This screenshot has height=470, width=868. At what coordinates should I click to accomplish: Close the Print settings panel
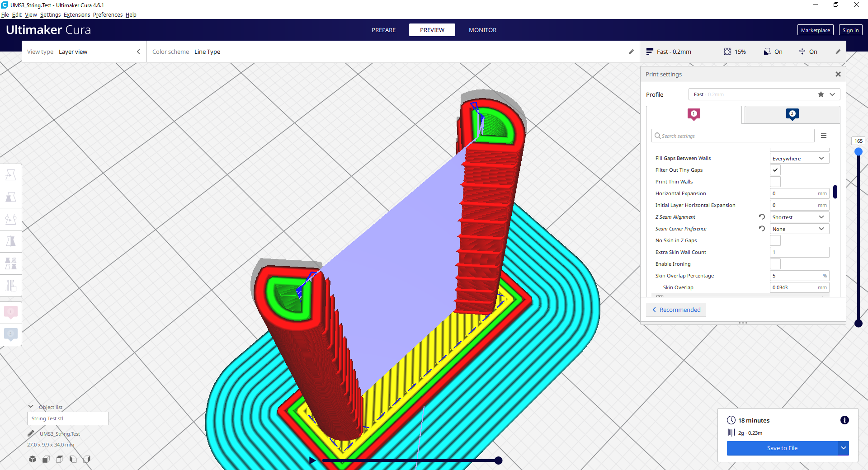click(x=838, y=74)
